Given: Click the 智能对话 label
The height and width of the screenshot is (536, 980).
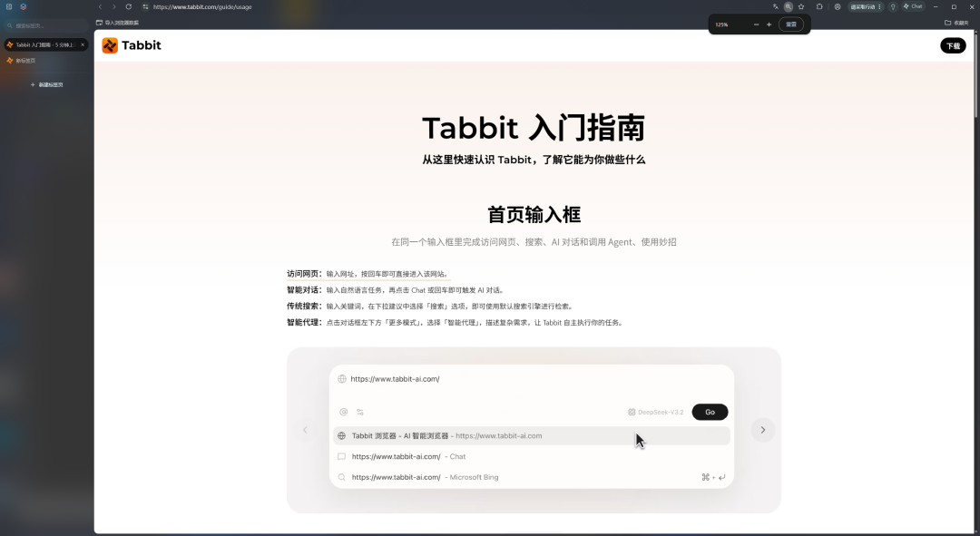Looking at the screenshot, I should point(304,290).
